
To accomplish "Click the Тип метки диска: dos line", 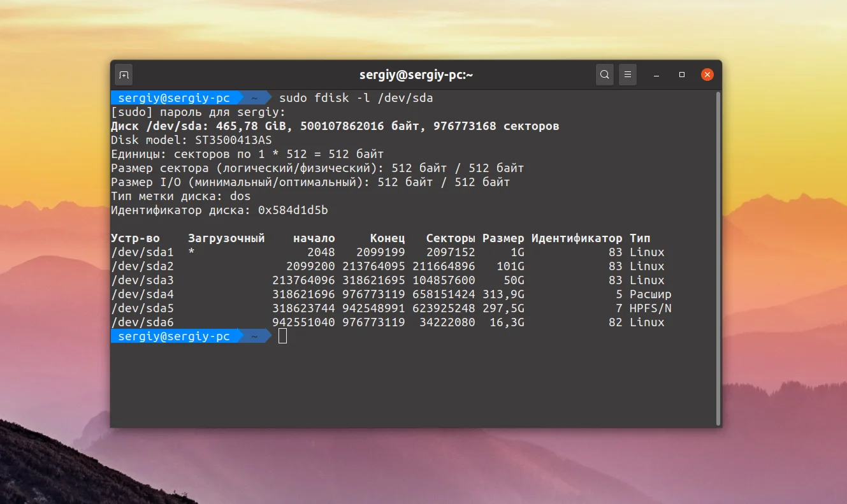I will click(x=181, y=196).
